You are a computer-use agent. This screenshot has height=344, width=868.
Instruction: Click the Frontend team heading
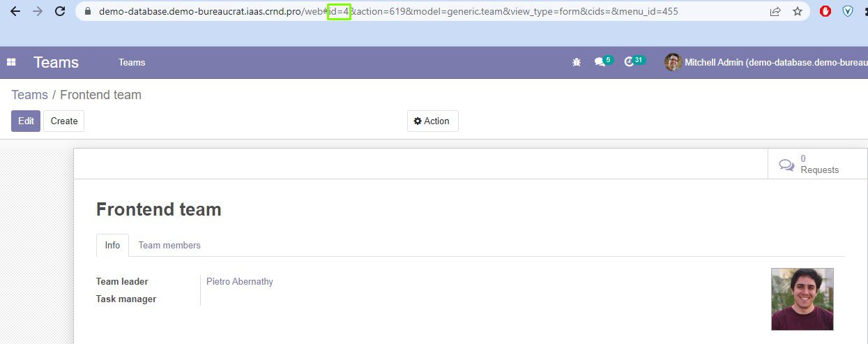pos(158,209)
